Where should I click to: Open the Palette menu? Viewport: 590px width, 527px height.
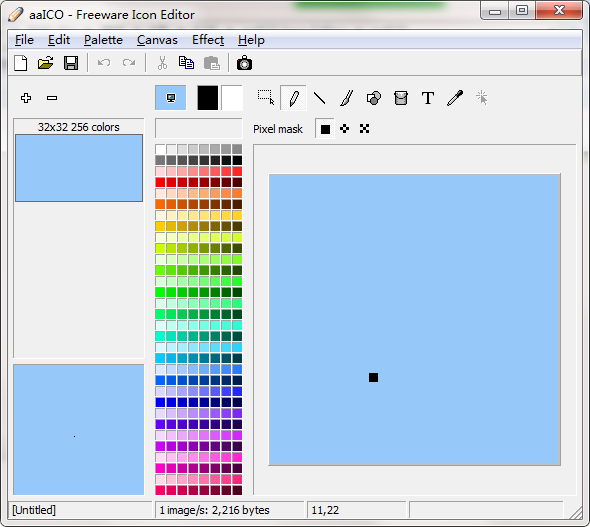pyautogui.click(x=103, y=40)
